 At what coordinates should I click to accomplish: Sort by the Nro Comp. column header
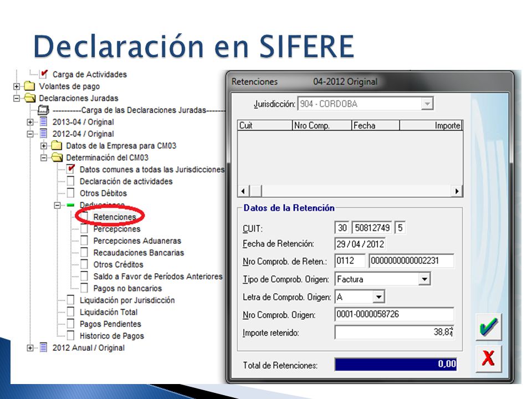(x=321, y=126)
